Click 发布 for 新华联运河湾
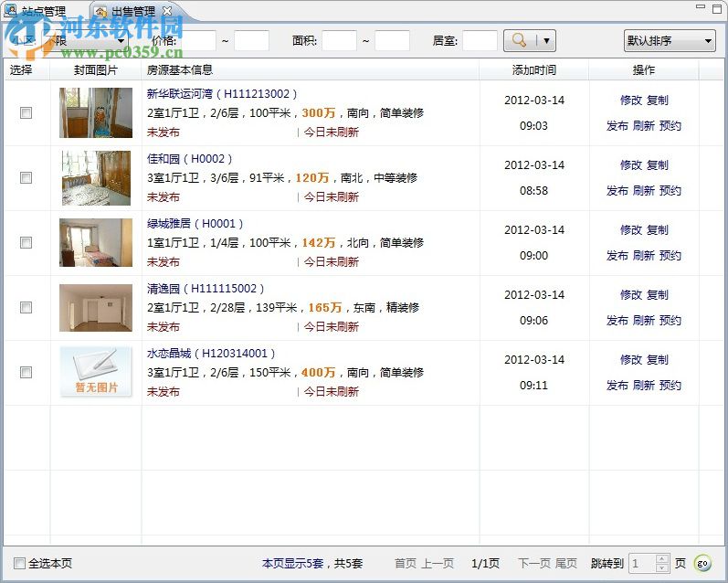This screenshot has height=583, width=728. [617, 126]
